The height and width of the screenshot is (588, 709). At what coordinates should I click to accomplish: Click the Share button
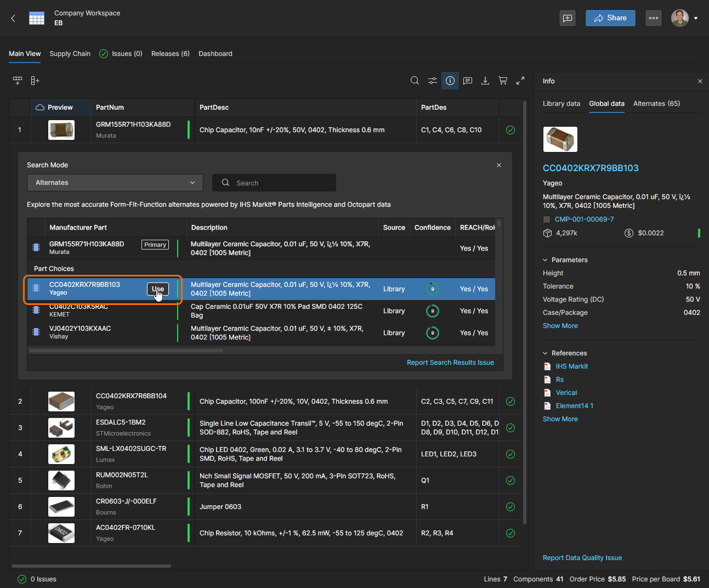610,18
